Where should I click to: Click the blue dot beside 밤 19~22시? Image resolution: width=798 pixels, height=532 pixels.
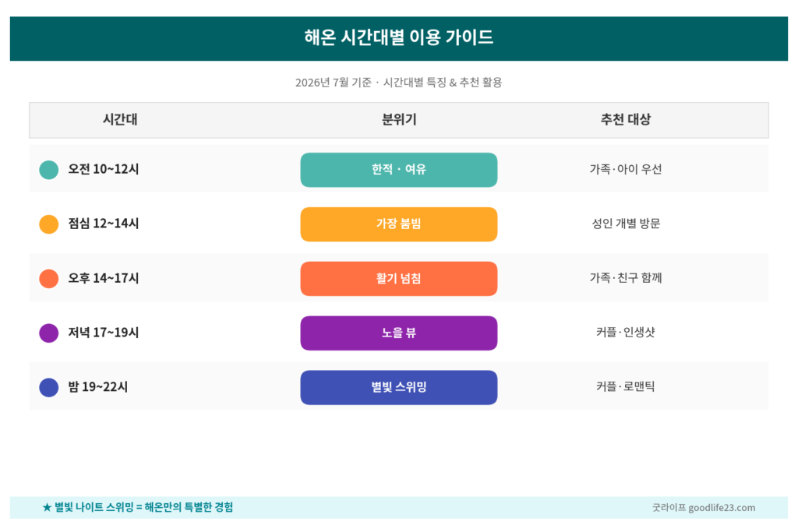(49, 388)
